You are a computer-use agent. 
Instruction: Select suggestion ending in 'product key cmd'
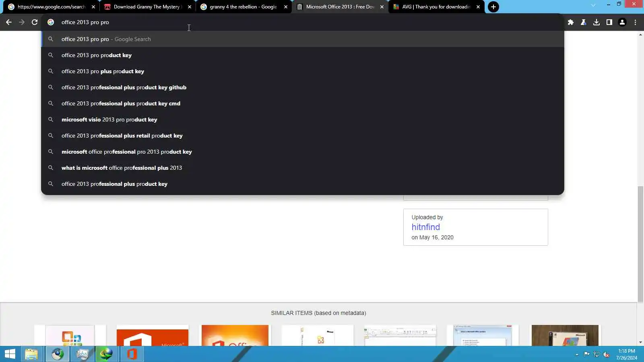[x=303, y=103]
